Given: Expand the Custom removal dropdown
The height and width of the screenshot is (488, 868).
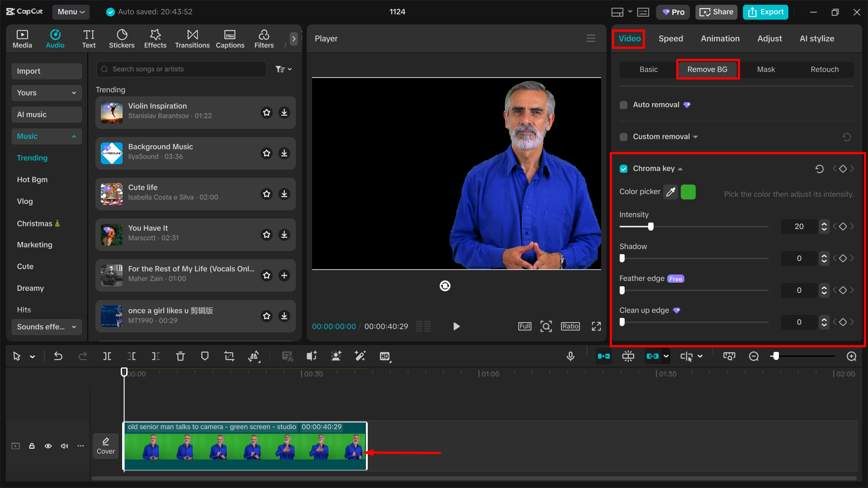Looking at the screenshot, I should coord(695,137).
